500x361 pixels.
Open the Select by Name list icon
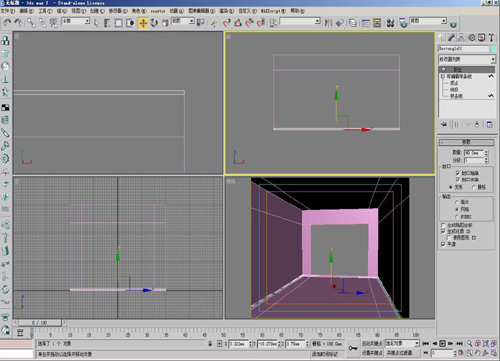[107, 23]
